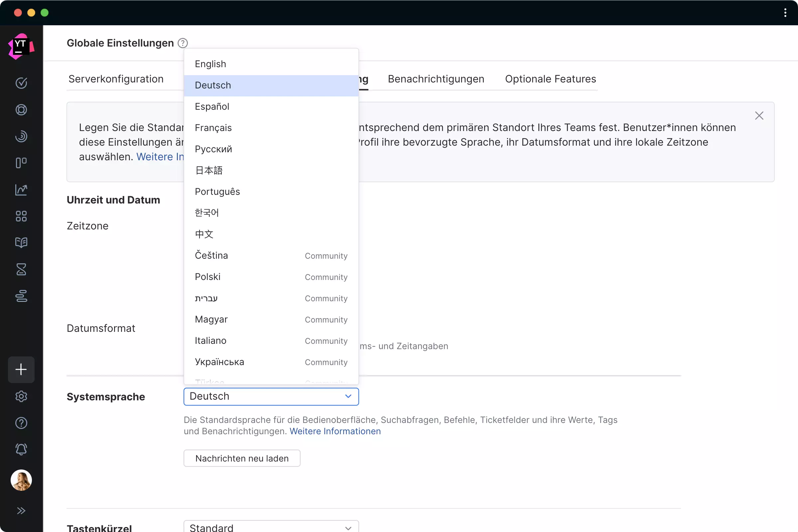Open the Tastenkürzel Standard dropdown
Image resolution: width=798 pixels, height=532 pixels.
271,527
